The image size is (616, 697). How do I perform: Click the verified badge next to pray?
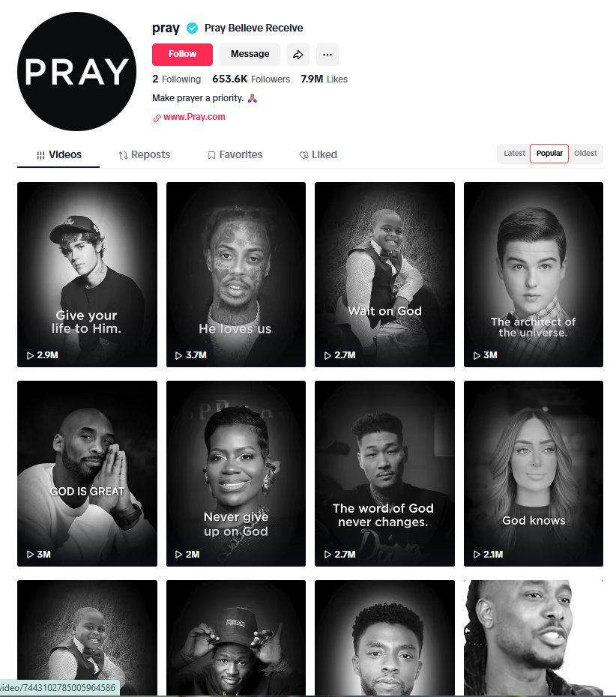pos(192,28)
